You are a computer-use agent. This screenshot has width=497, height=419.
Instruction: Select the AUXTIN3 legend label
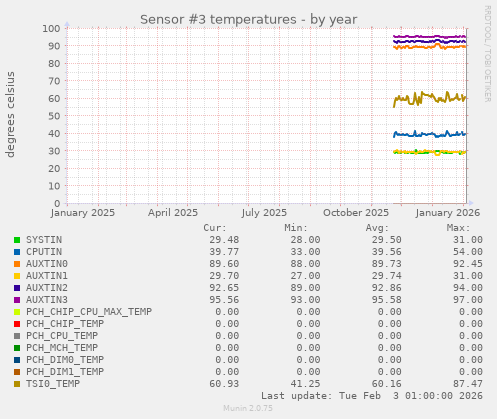coord(47,300)
